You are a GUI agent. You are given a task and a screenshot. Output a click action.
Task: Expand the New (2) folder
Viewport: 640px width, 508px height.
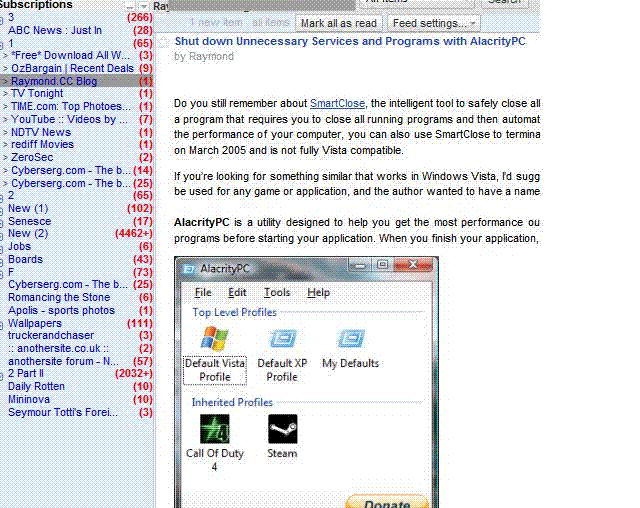click(x=2, y=235)
